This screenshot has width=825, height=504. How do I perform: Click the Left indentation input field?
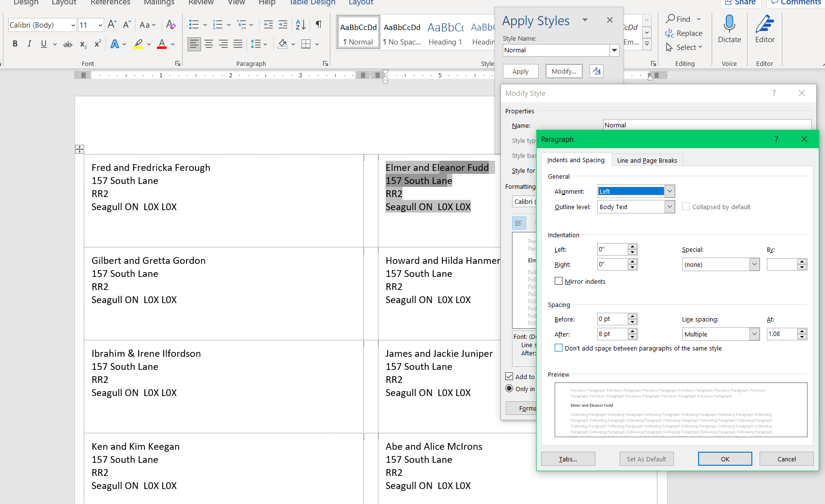coord(612,249)
